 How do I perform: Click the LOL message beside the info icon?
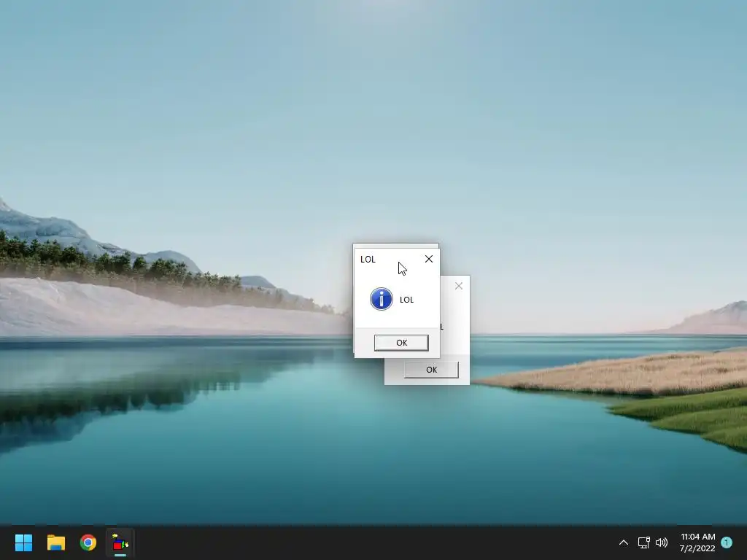(406, 300)
